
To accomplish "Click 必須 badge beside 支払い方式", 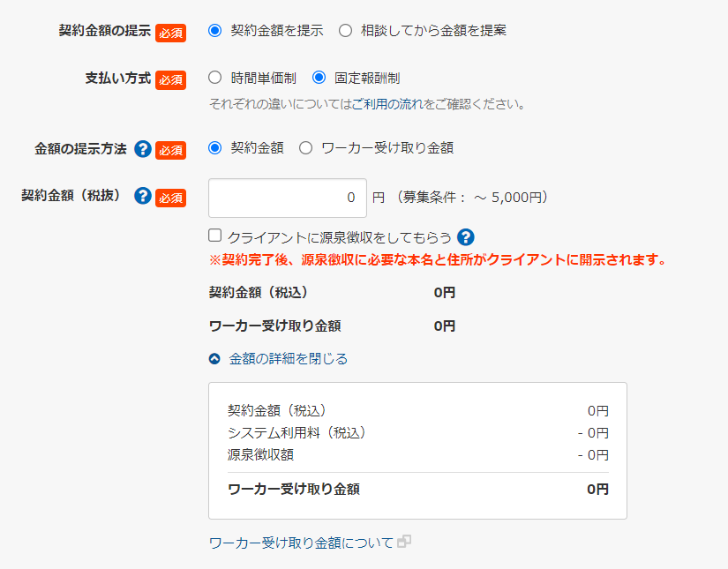I will [170, 79].
